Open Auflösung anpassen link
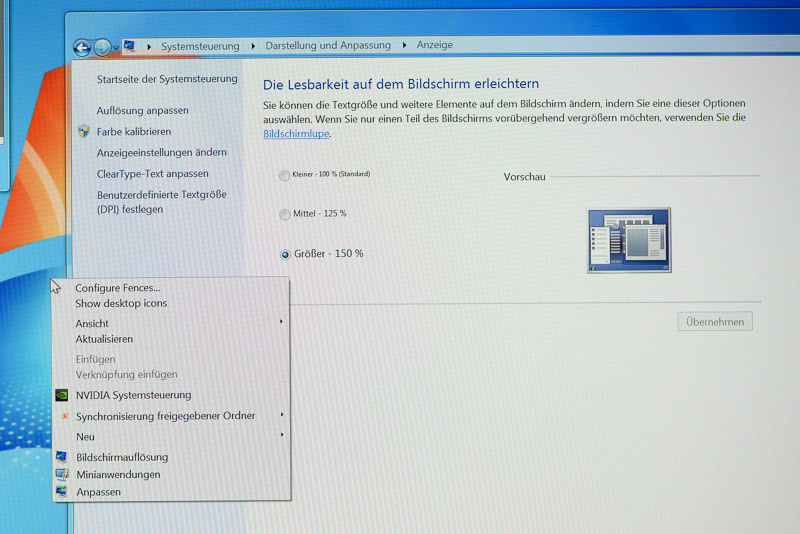 [142, 111]
